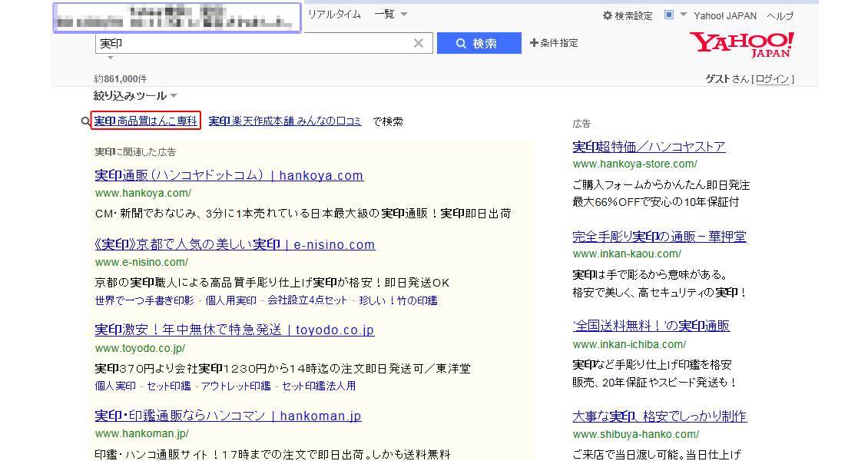The width and height of the screenshot is (868, 461).
Task: Open sidebar ad 完全手彫り実印の通販-華押堂
Action: pos(659,237)
